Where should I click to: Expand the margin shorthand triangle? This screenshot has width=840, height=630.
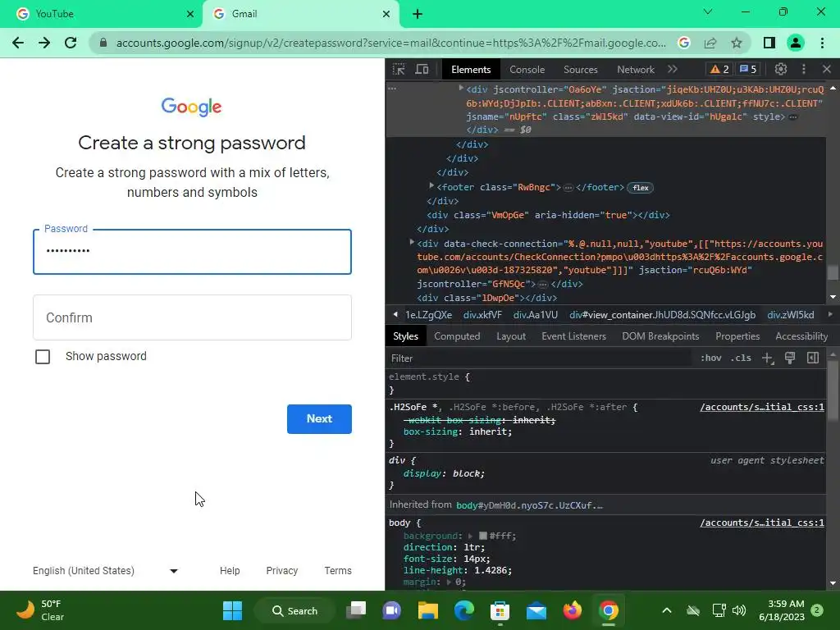(x=450, y=582)
